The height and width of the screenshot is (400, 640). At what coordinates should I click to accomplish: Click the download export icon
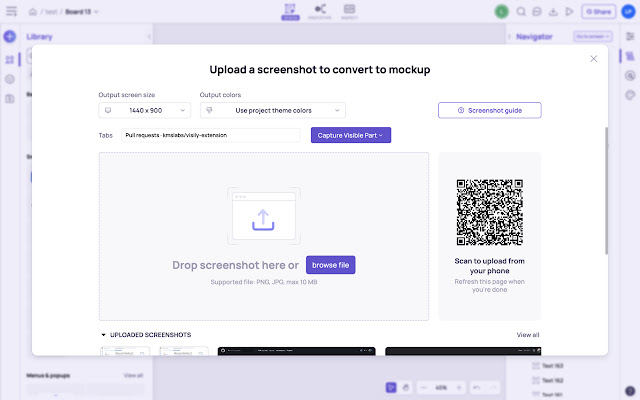tap(553, 11)
